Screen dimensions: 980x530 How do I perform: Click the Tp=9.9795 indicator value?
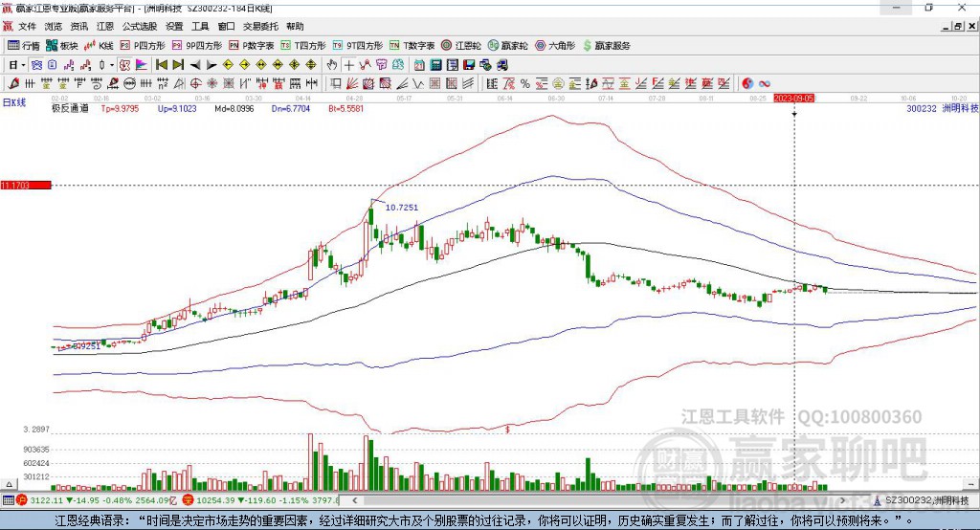(120, 109)
